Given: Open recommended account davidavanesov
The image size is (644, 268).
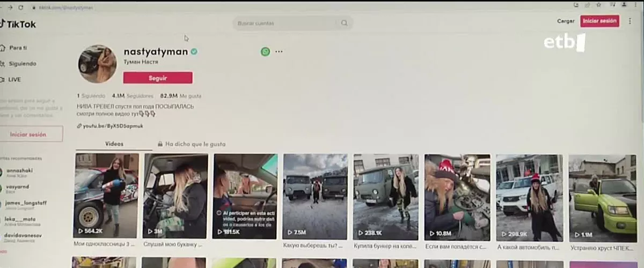Looking at the screenshot, I should [x=24, y=236].
